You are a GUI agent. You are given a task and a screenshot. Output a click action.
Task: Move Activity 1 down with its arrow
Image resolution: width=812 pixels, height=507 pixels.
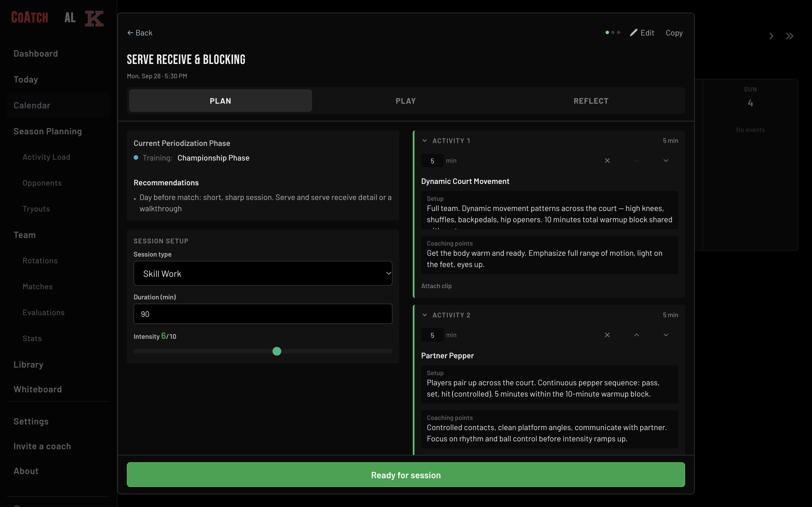tap(666, 161)
